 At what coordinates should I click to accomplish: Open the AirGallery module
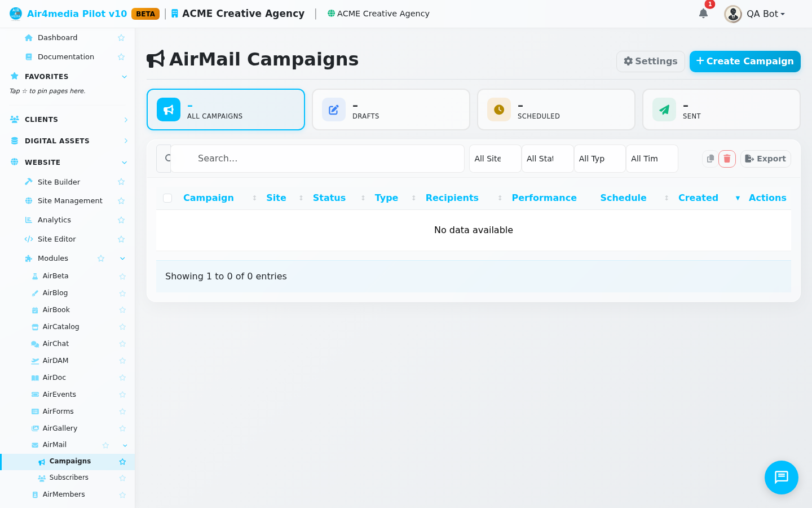(x=60, y=428)
